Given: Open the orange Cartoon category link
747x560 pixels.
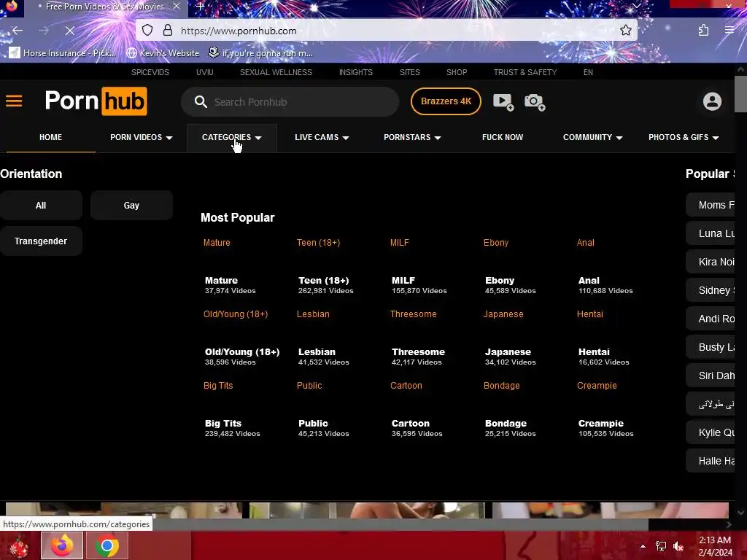Looking at the screenshot, I should coord(406,385).
